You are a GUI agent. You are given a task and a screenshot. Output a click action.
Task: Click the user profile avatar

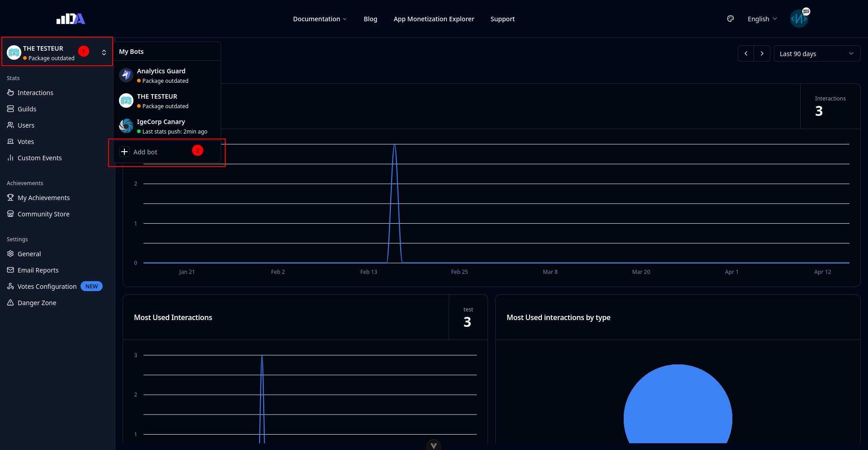pos(799,19)
